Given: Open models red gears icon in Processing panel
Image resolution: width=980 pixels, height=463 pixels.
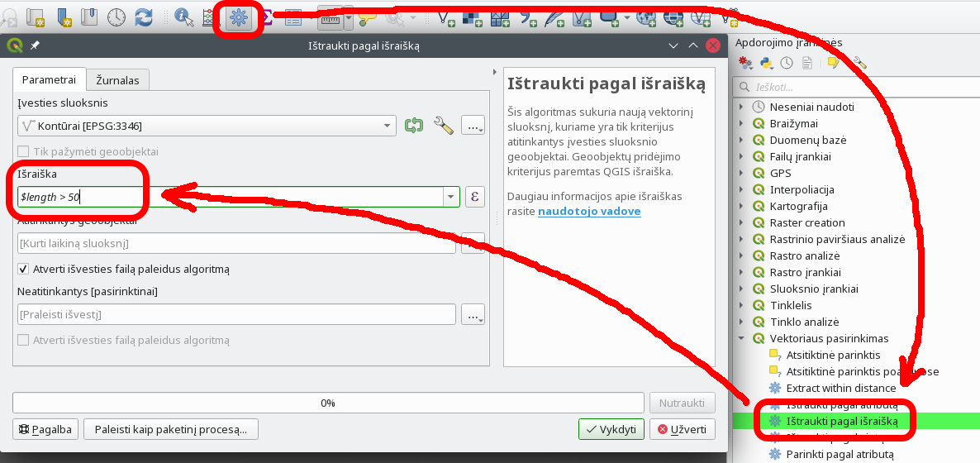Looking at the screenshot, I should (x=745, y=63).
